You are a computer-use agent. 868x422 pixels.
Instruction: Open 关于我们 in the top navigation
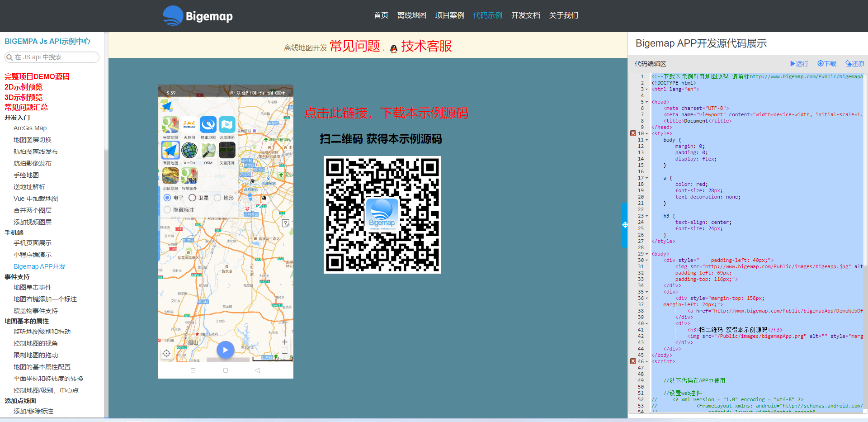pyautogui.click(x=564, y=15)
